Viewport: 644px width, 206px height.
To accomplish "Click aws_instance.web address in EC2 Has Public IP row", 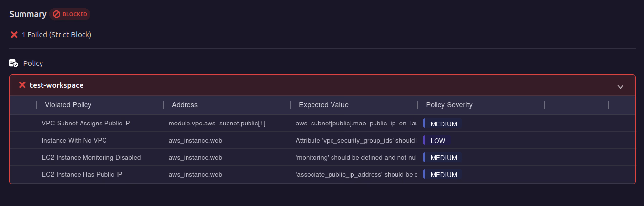I will tap(196, 174).
